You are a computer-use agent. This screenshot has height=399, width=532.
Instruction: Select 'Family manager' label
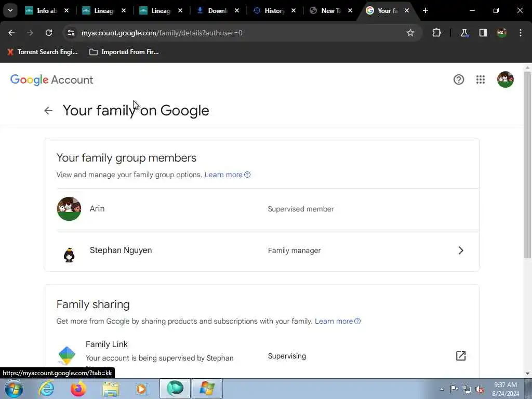(294, 251)
